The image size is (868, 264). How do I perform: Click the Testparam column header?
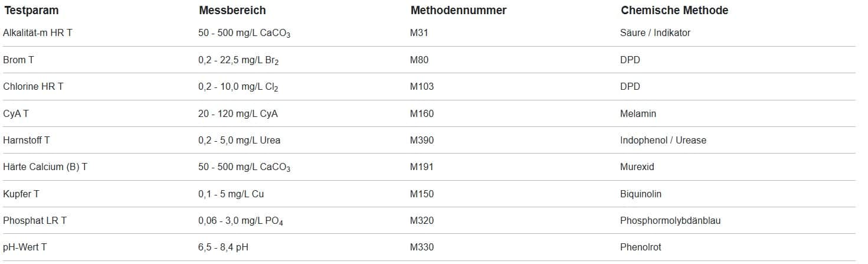click(x=31, y=11)
